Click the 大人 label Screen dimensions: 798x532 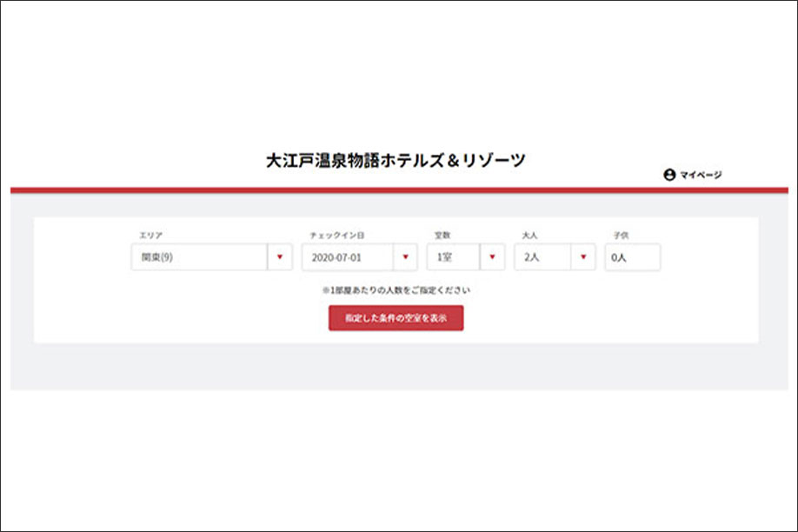(x=529, y=236)
